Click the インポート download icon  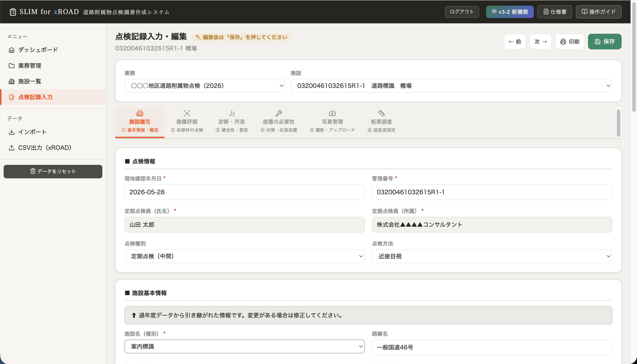tap(12, 132)
